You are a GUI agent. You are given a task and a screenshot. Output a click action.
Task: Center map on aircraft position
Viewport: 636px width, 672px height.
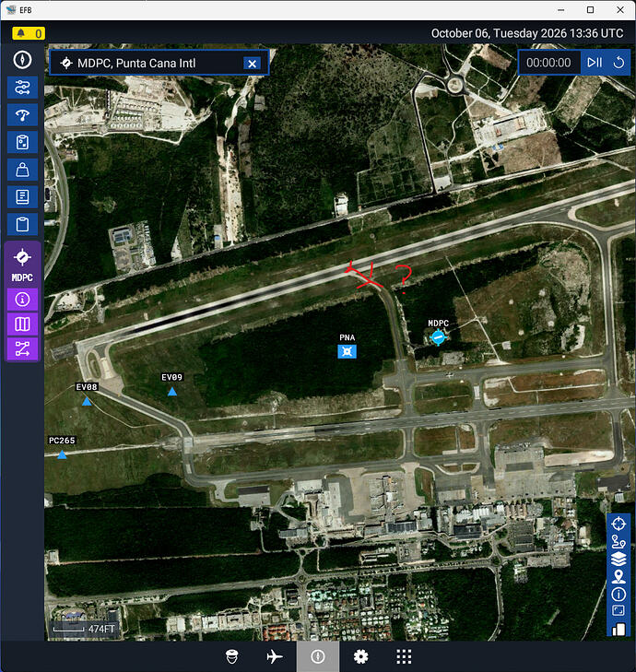tap(618, 524)
